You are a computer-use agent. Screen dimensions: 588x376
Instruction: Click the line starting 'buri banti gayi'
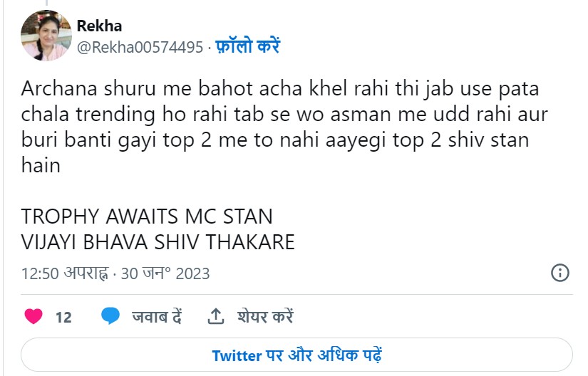tap(274, 140)
